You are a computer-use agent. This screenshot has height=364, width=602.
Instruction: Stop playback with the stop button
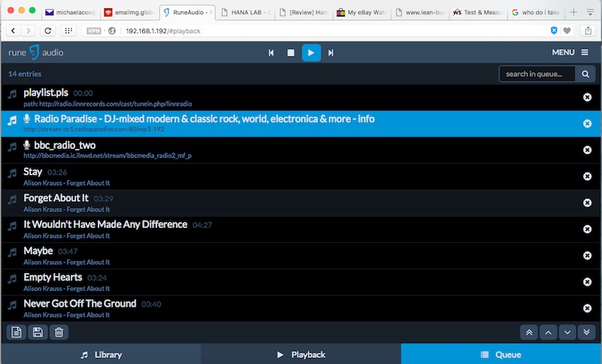(x=290, y=53)
